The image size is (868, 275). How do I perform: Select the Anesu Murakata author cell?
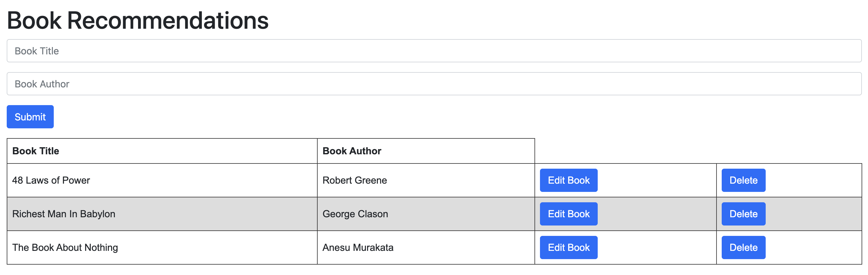click(358, 248)
